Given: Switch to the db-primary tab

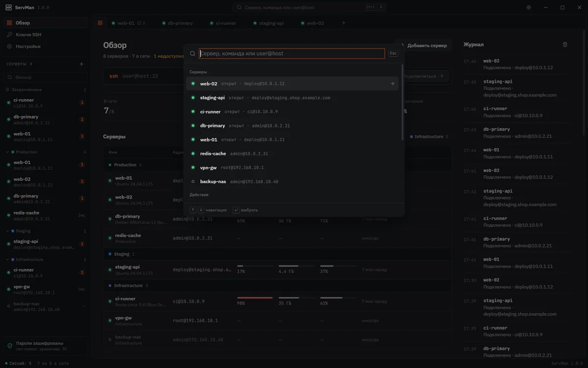Looking at the screenshot, I should pos(177,23).
